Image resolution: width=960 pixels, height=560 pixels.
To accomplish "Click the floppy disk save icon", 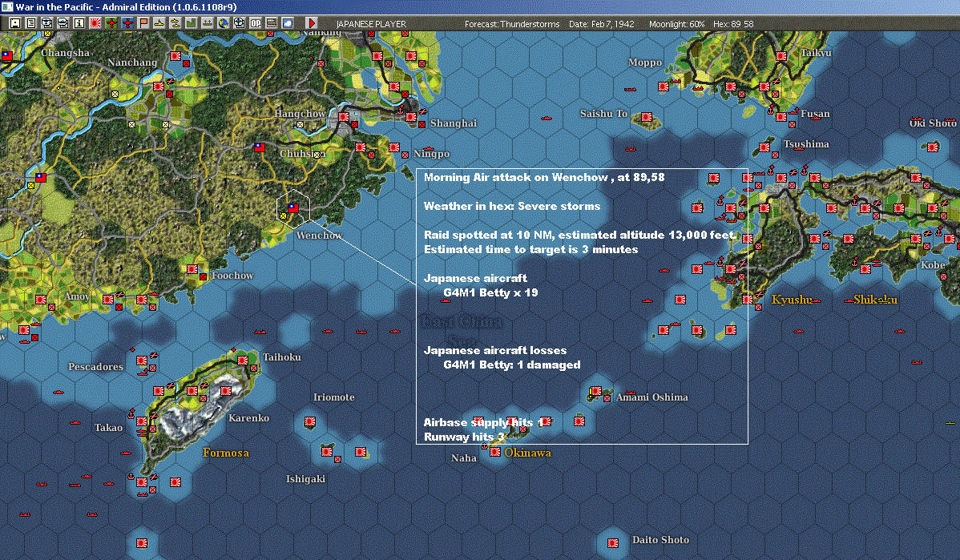I will tap(15, 23).
